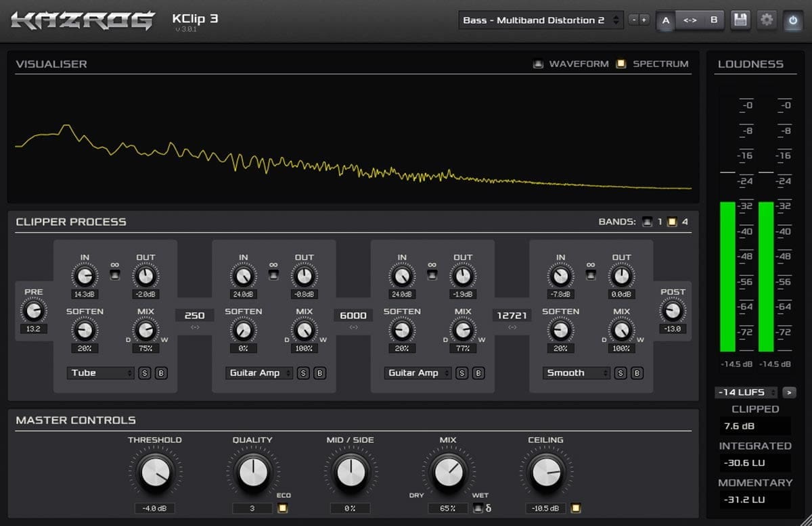Click the link arrows below the 12721 crossover
Image resolution: width=812 pixels, height=526 pixels.
pos(512,328)
